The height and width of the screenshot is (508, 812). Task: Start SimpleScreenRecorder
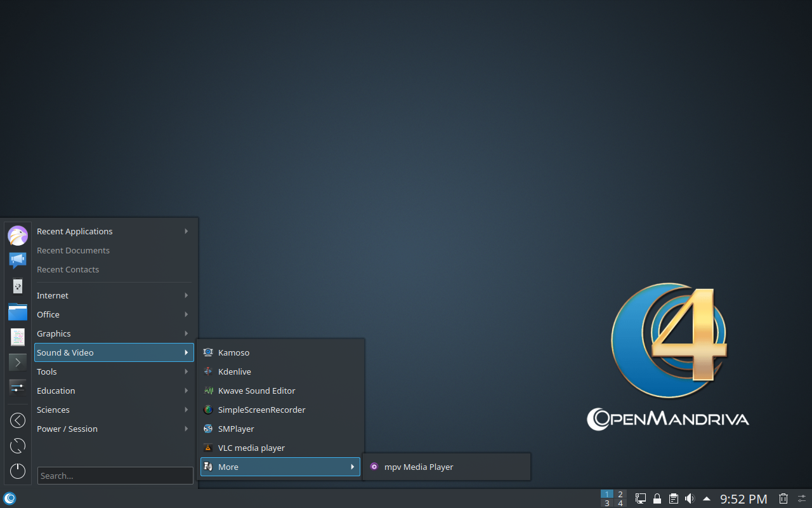pos(261,410)
